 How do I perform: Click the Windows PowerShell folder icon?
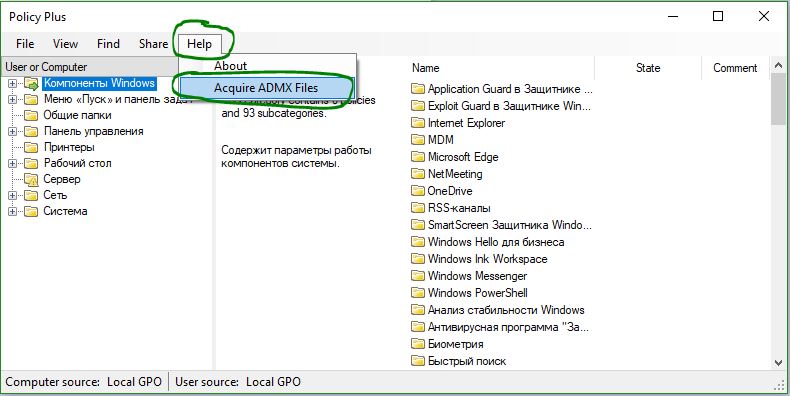pyautogui.click(x=418, y=293)
